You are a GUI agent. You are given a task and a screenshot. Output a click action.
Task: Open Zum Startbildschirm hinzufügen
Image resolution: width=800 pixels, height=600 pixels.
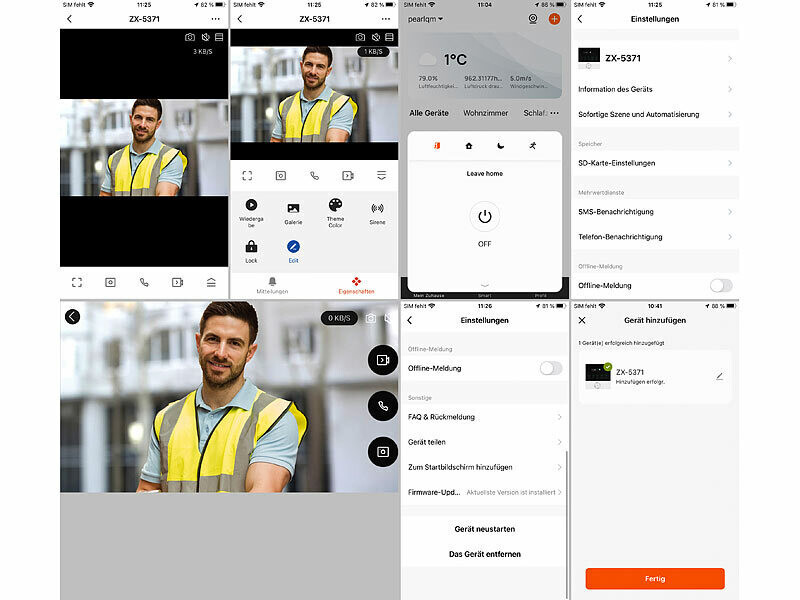coord(485,467)
